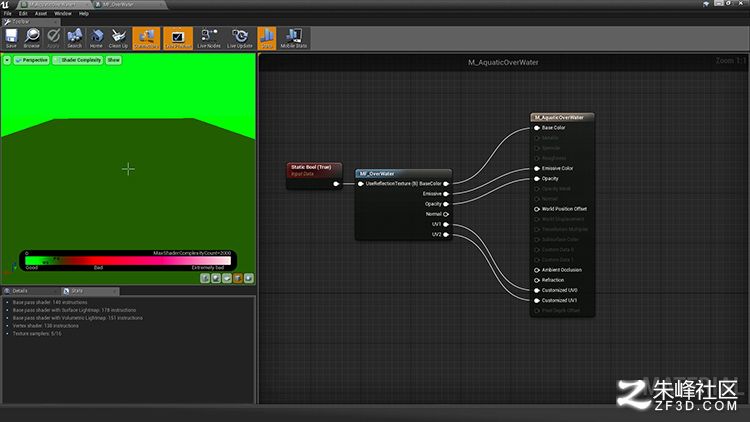This screenshot has width=750, height=422.
Task: Open the Show viewport dropdown
Action: (x=113, y=60)
